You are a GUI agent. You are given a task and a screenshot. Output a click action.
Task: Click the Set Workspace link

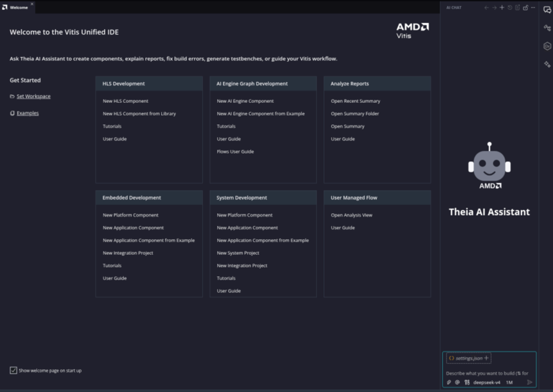[33, 96]
